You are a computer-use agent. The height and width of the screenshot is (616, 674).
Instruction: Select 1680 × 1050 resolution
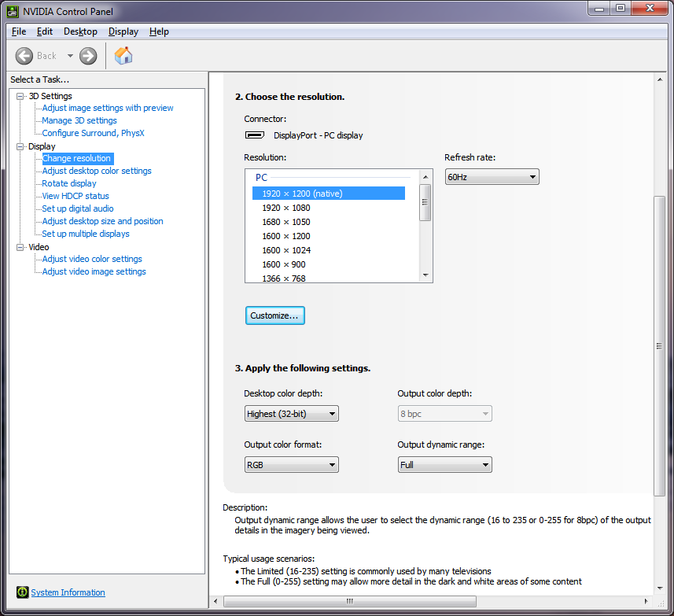[x=286, y=222]
